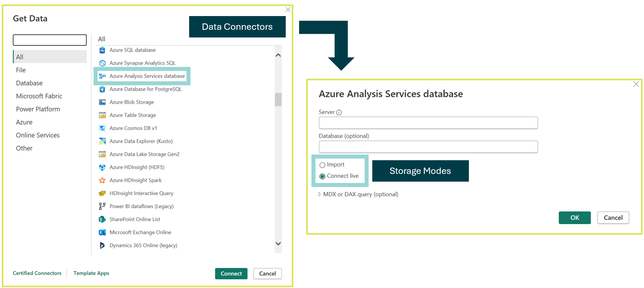
Task: Click the Microsoft Exchange Online icon
Action: click(102, 232)
